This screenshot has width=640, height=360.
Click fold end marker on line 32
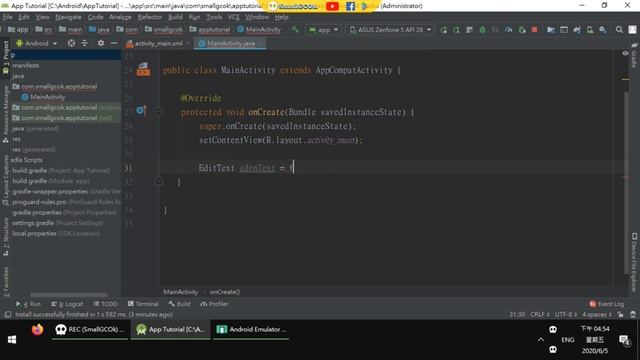tap(159, 181)
